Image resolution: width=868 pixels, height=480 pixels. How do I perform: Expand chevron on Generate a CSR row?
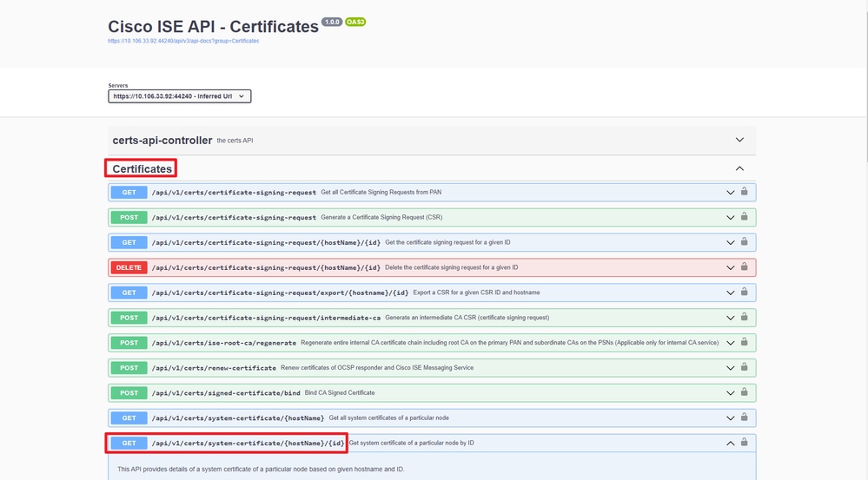[x=730, y=217]
